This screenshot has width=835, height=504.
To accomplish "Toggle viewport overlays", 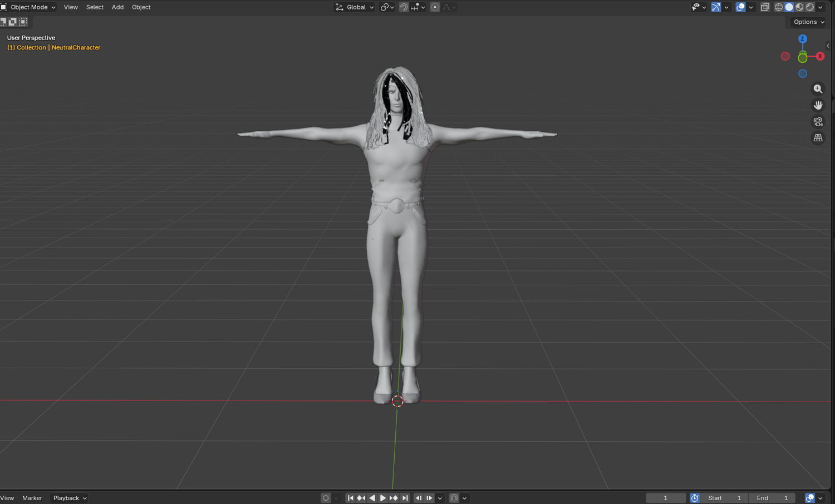I will pos(740,7).
